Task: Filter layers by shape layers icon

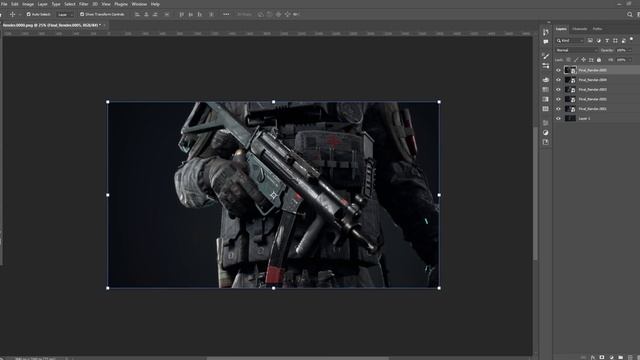Action: (615, 40)
